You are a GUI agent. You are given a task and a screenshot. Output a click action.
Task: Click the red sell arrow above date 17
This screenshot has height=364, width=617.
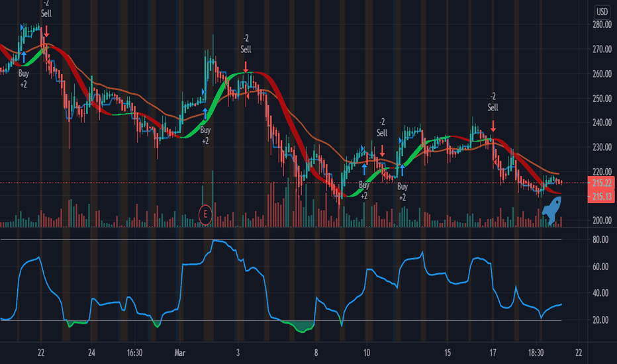(x=493, y=126)
